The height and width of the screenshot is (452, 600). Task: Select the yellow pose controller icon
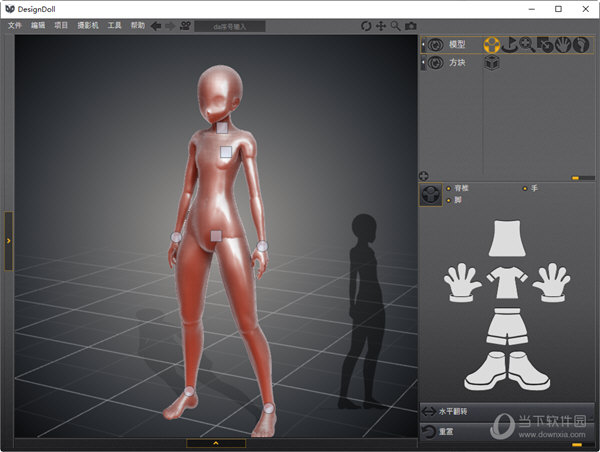point(492,45)
